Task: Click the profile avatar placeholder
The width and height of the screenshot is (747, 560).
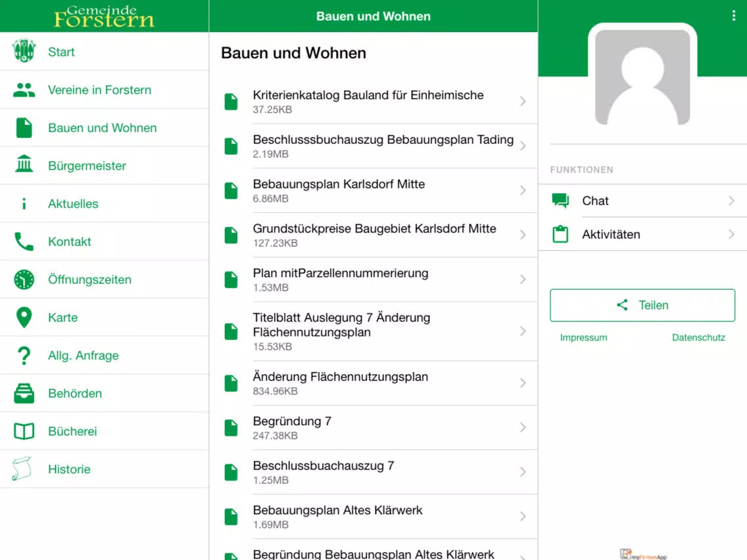Action: click(x=642, y=77)
